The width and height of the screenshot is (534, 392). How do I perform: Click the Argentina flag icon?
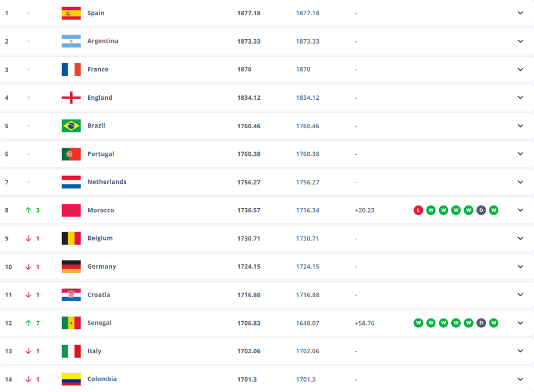tap(71, 41)
